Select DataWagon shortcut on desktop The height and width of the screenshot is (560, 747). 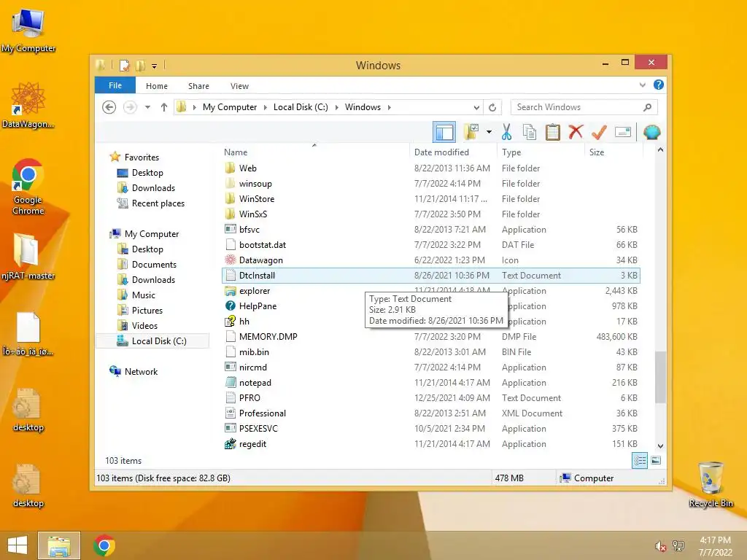pos(28,105)
